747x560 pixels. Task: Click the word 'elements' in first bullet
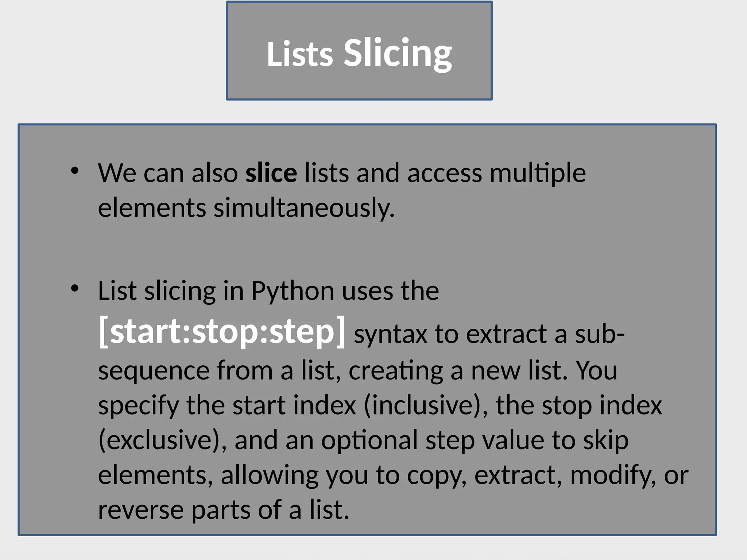click(x=152, y=208)
